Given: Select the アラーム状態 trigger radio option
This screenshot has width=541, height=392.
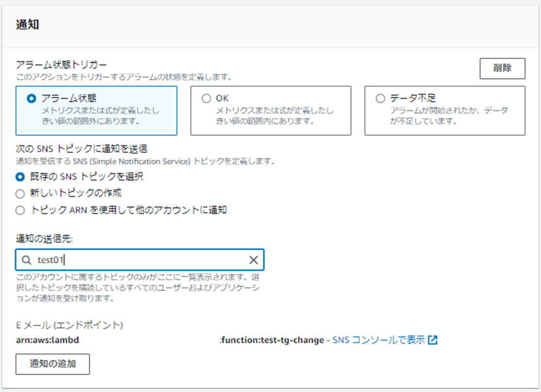Looking at the screenshot, I should (31, 99).
